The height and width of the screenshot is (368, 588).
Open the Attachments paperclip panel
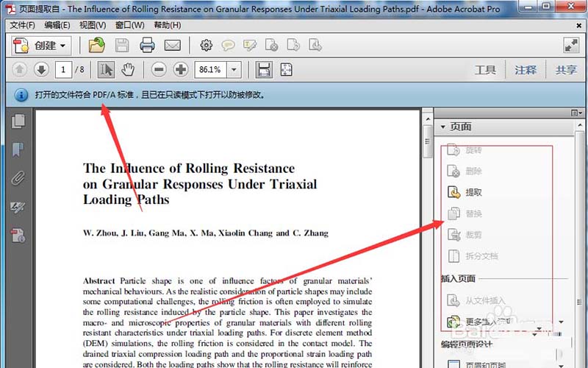(18, 177)
